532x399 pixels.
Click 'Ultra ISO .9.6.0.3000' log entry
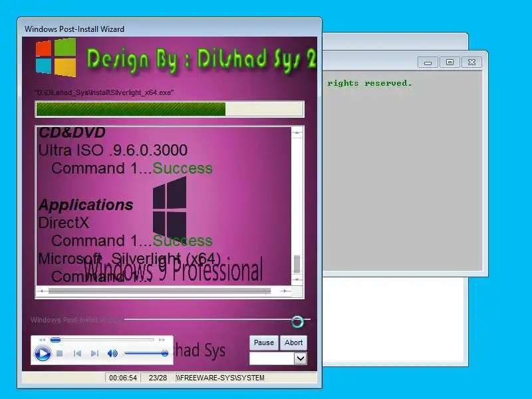pos(112,150)
